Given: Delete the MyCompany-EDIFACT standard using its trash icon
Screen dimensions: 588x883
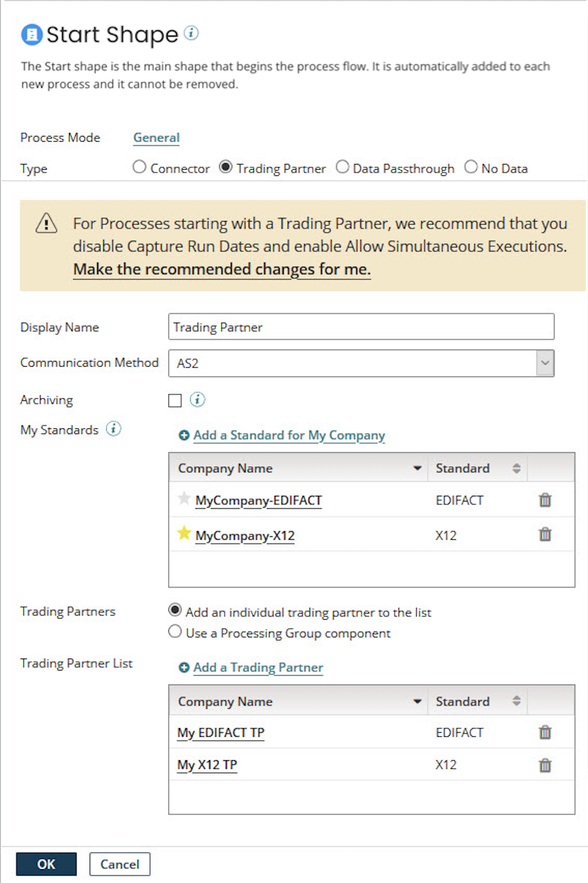Looking at the screenshot, I should tap(545, 500).
